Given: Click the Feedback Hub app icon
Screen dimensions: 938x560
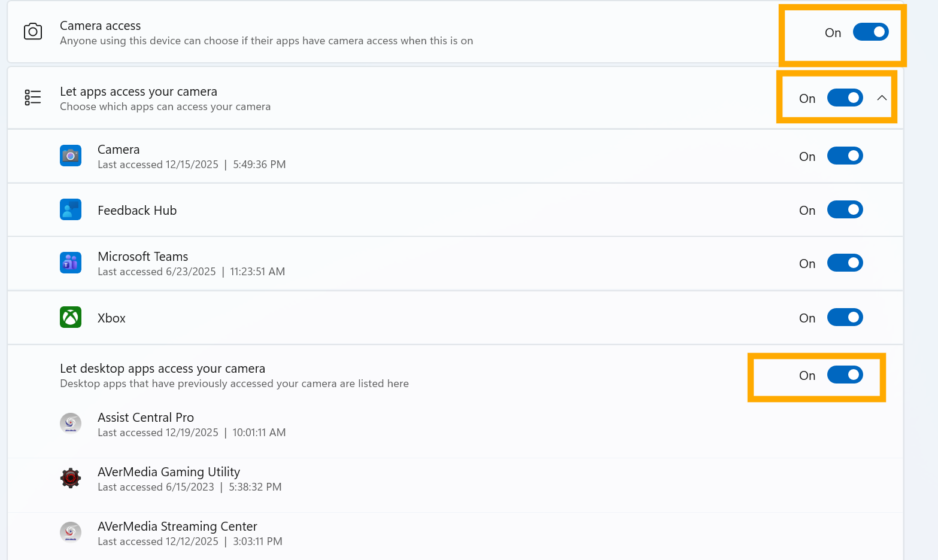Looking at the screenshot, I should (71, 209).
